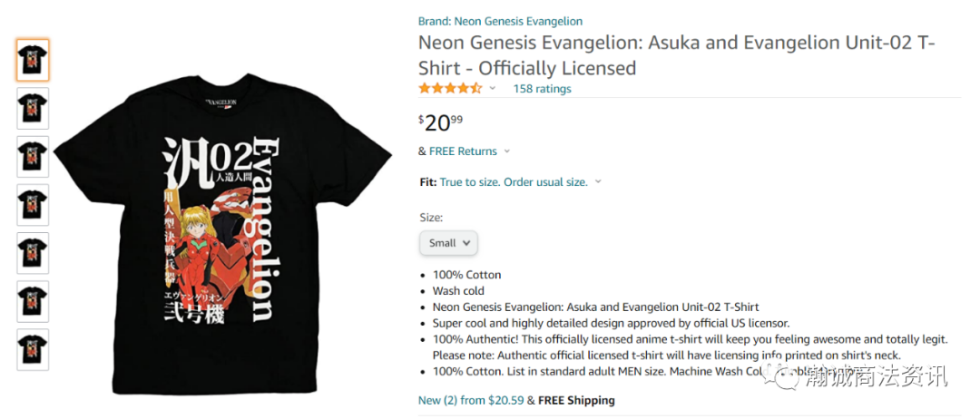
Task: Click the $20.99 price
Action: [440, 122]
